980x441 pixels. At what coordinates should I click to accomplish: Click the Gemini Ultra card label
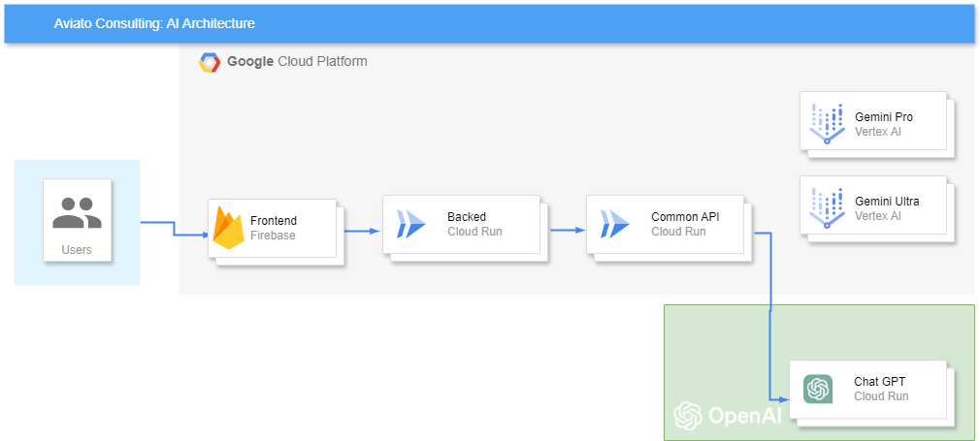(x=887, y=208)
